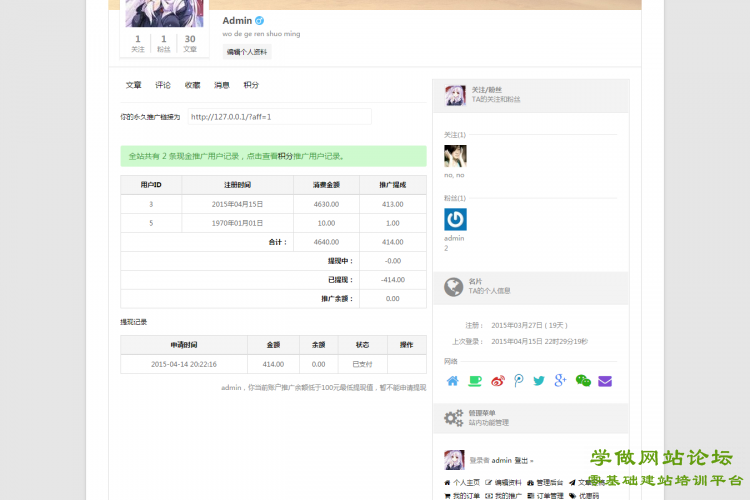Click the 用户ID column header
Image resolution: width=750 pixels, height=500 pixels.
(x=151, y=185)
